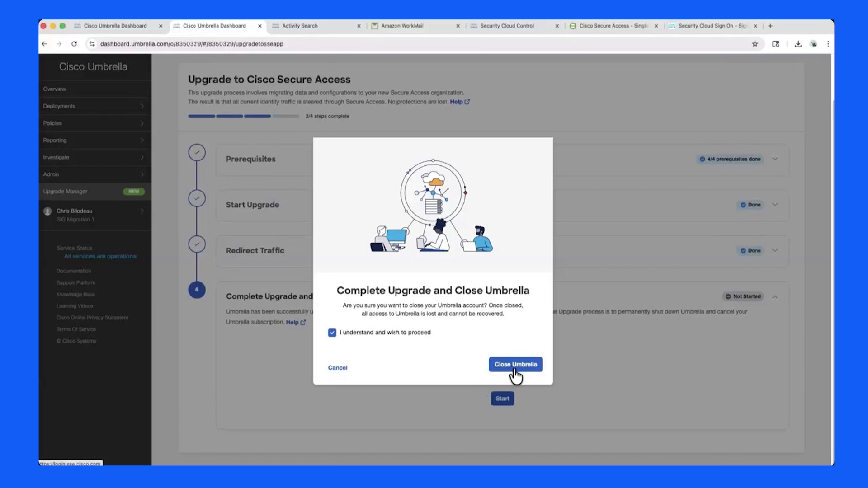Click the site information icon in address bar
This screenshot has height=488, width=868.
tap(92, 44)
